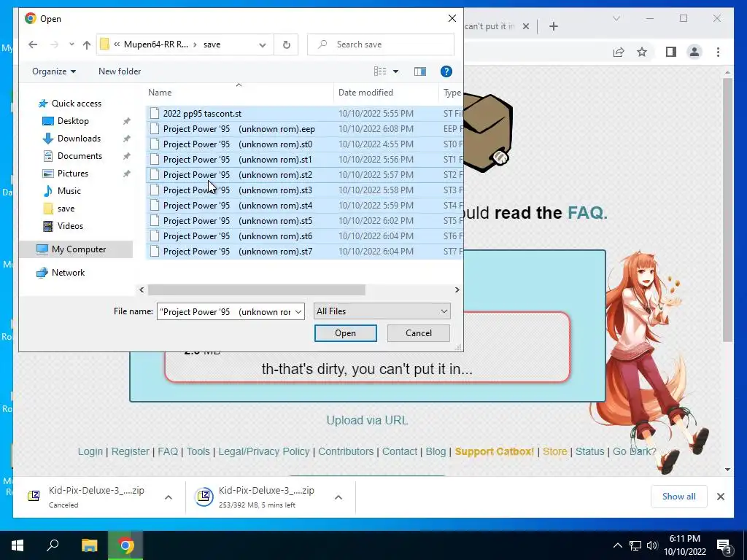Viewport: 747px width, 560px height.
Task: Open Documents in navigation pane
Action: point(80,156)
